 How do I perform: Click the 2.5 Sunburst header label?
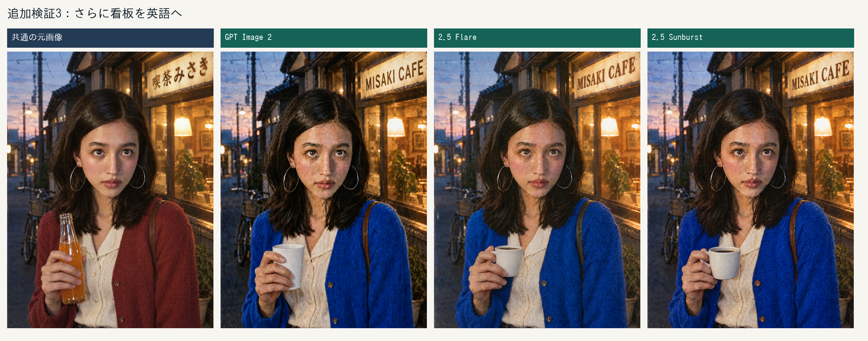751,38
